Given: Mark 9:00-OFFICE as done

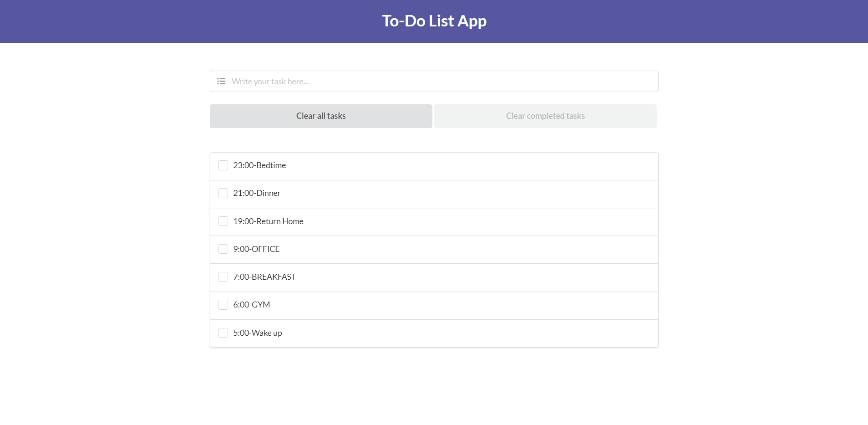Looking at the screenshot, I should 223,249.
